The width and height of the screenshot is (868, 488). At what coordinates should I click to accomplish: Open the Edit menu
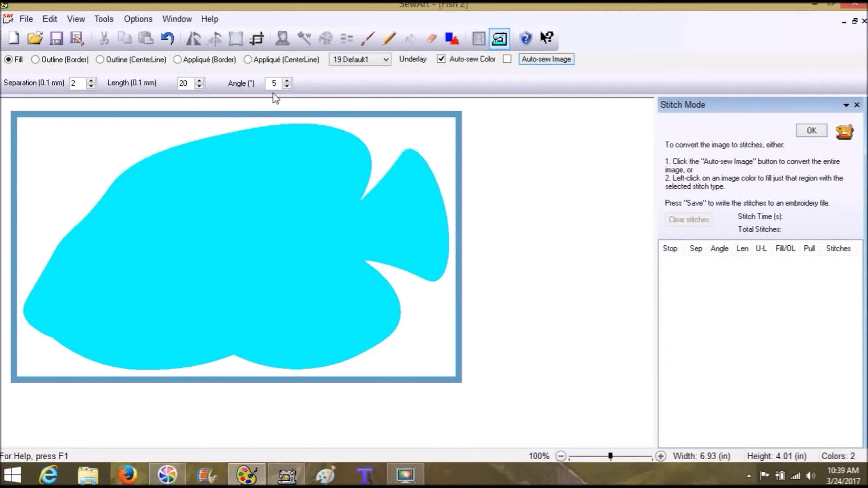[x=50, y=19]
